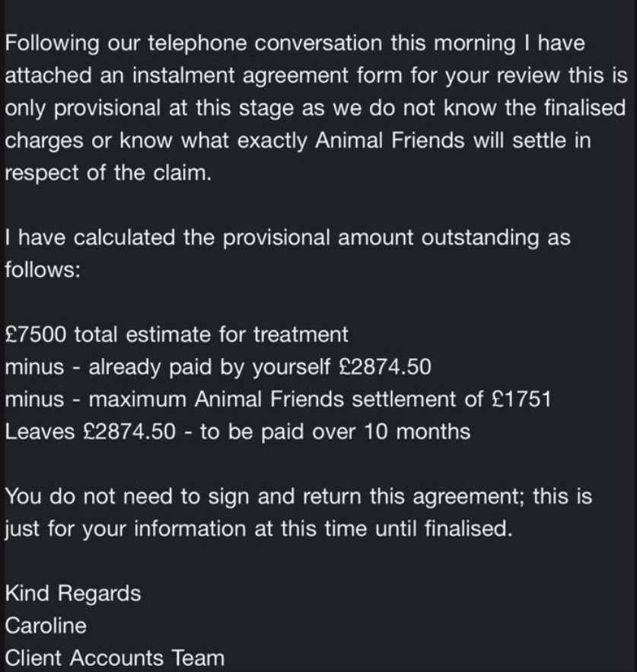The image size is (637, 672).
Task: Click the 'Leaves £2874.50' line
Action: click(x=91, y=432)
